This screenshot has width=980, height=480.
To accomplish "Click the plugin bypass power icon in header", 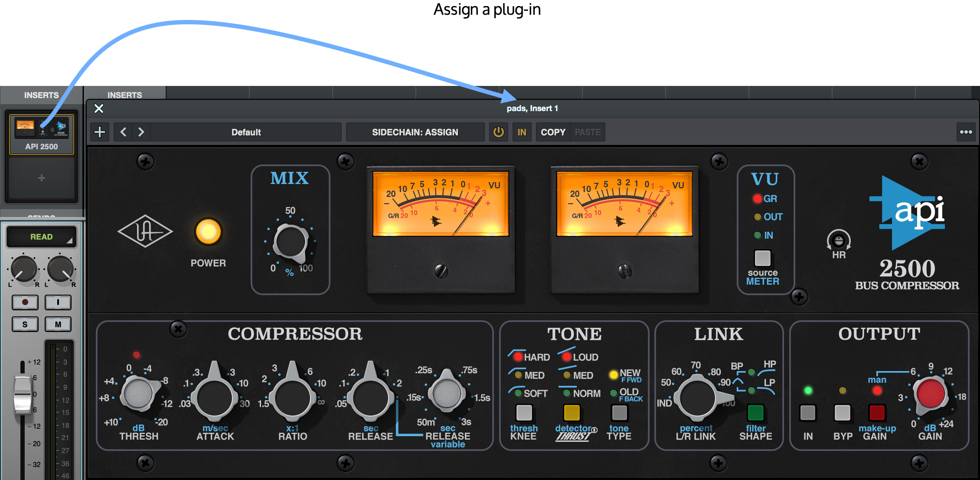I will 499,132.
